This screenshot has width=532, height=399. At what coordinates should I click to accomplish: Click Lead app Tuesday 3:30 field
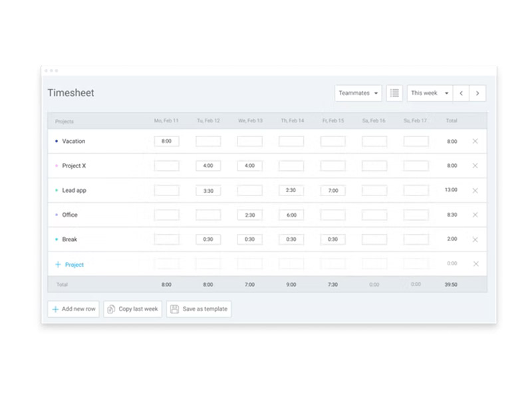[208, 190]
